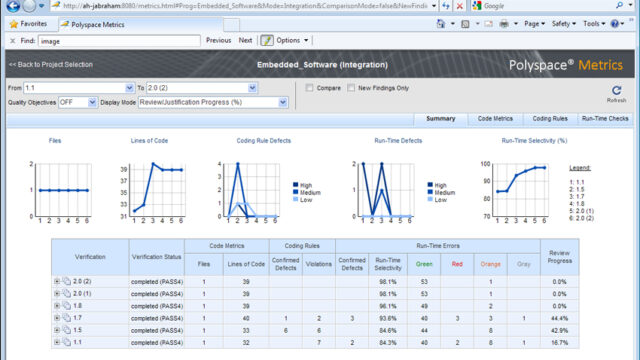Enable the New Findings Only checkbox

click(x=351, y=88)
